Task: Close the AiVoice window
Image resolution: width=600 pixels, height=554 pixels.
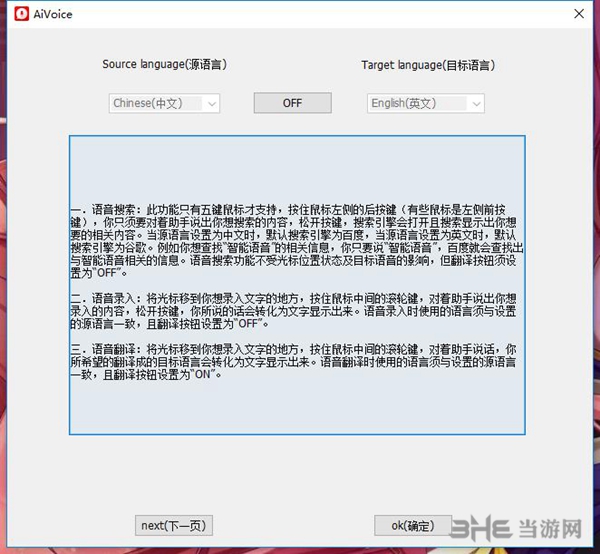Action: click(x=577, y=15)
